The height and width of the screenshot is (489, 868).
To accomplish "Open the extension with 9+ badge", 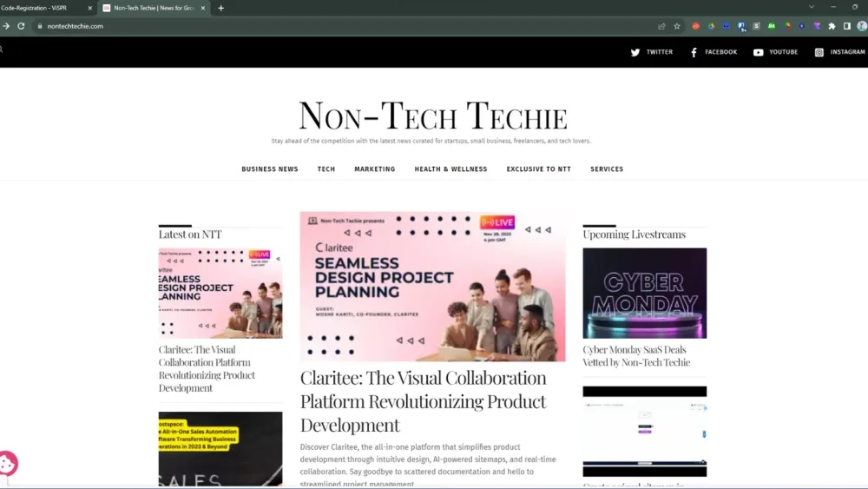I will pyautogui.click(x=741, y=26).
